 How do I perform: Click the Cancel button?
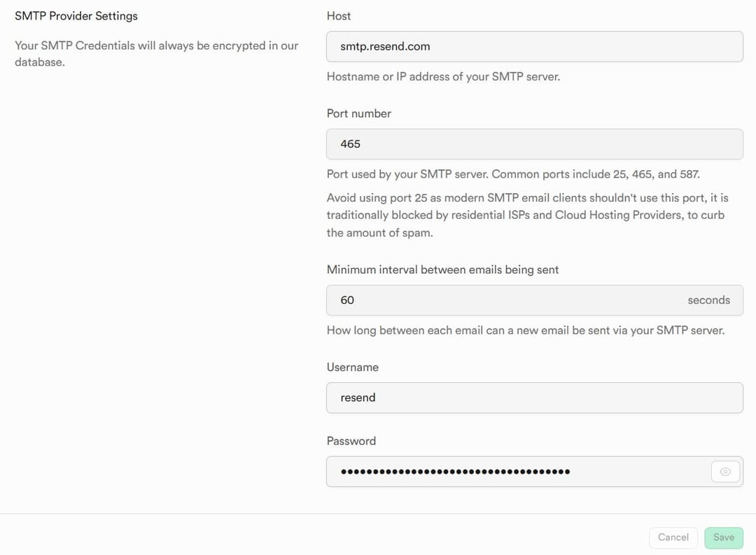673,537
